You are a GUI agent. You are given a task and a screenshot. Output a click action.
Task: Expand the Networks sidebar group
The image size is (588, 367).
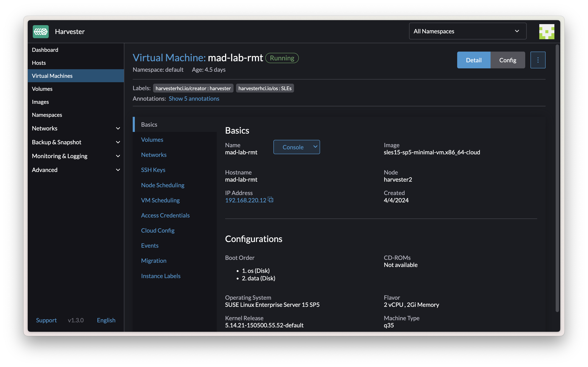[x=118, y=128]
